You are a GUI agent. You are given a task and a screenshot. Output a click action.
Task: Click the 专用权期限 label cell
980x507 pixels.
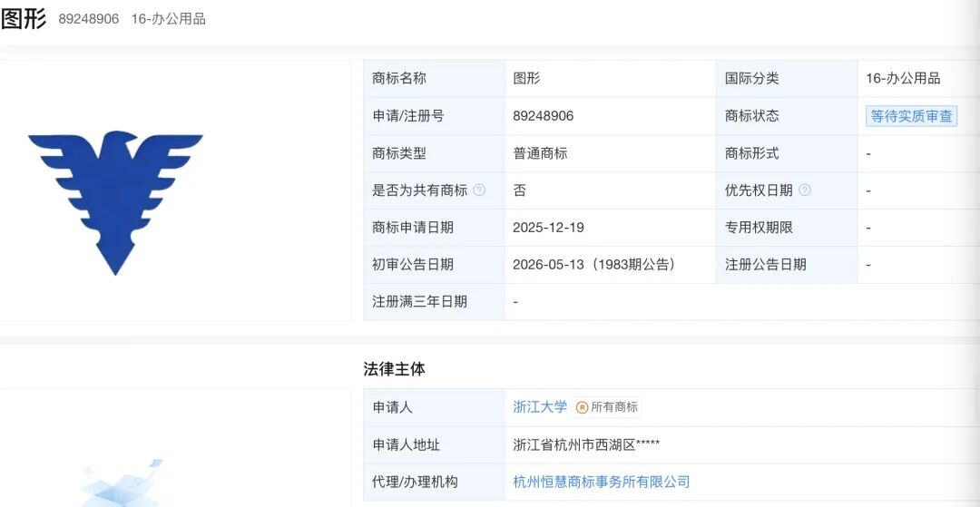coord(787,228)
